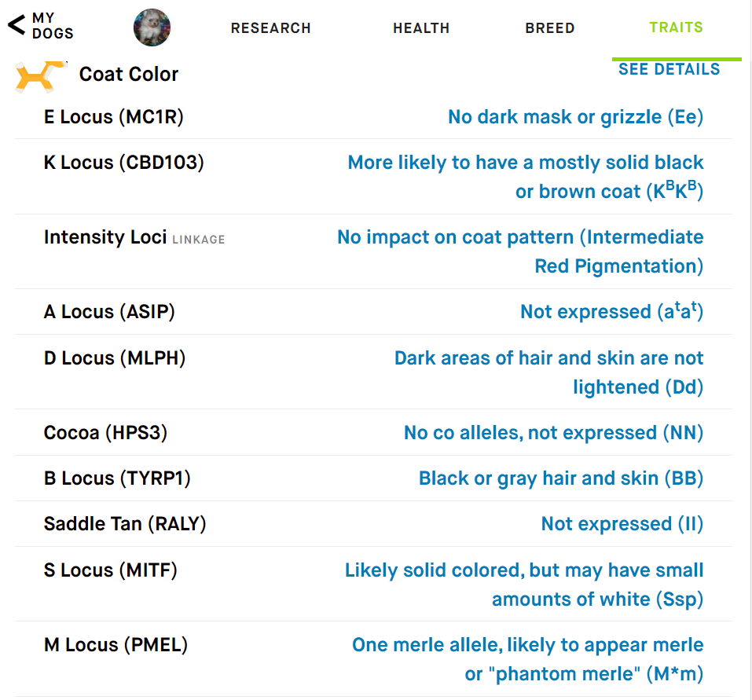Open the dog profile photo thumbnail
This screenshot has width=752, height=700.
[152, 27]
